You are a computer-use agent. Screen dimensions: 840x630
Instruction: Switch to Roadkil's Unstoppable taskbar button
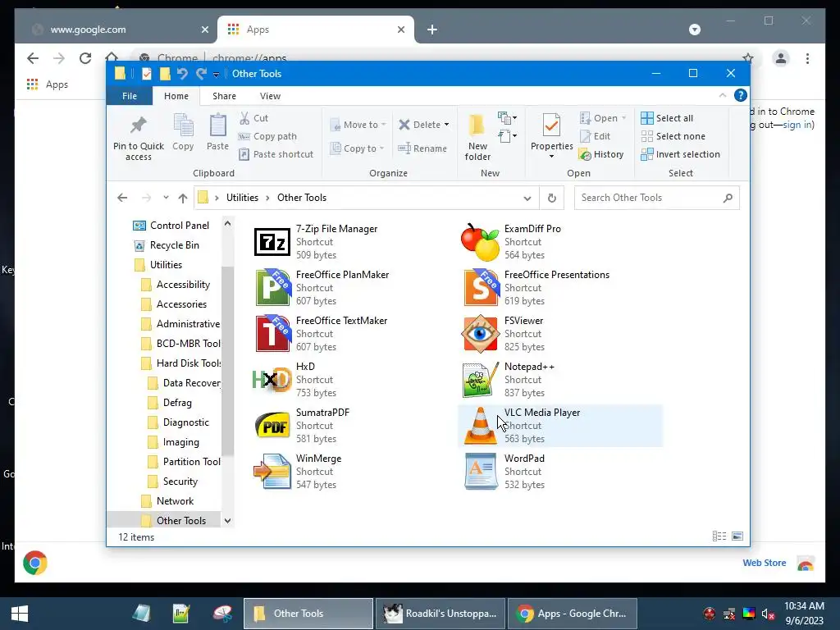441,614
